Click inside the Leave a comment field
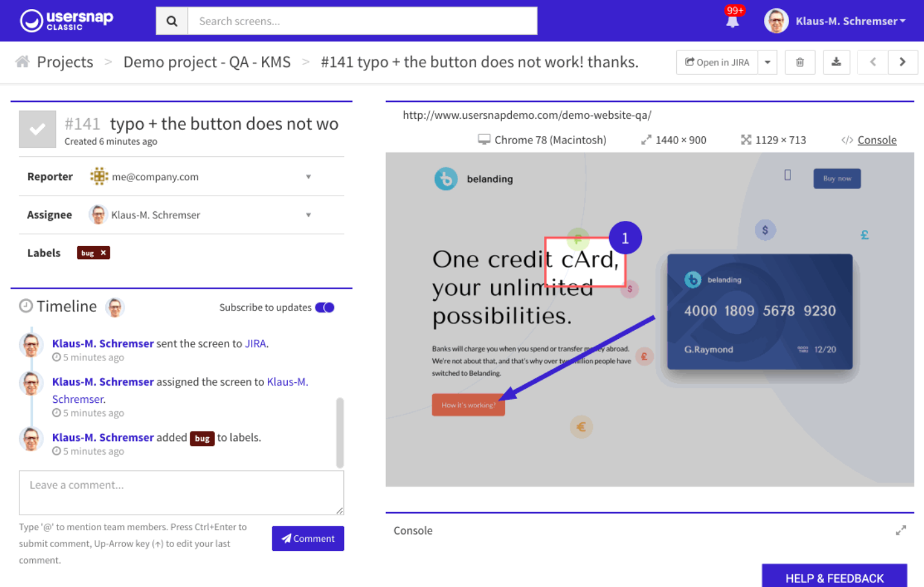 pos(181,492)
